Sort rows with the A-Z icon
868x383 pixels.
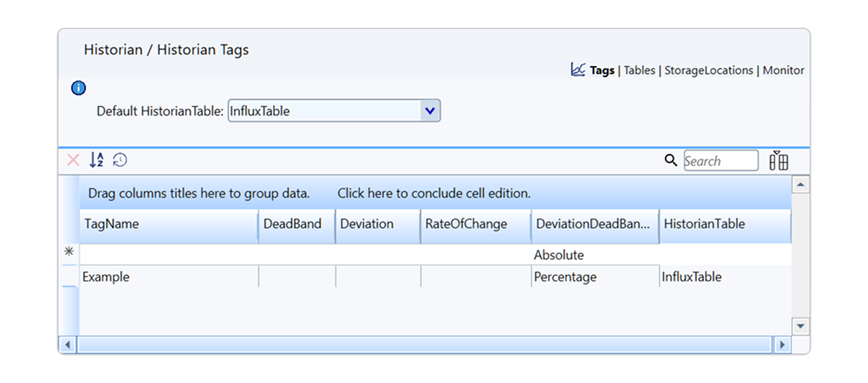pyautogui.click(x=96, y=161)
